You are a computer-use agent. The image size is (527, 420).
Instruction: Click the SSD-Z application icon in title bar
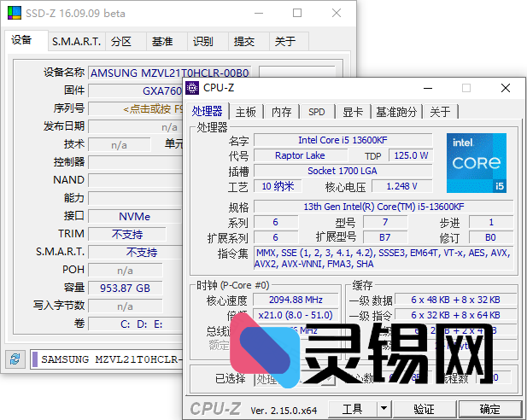[x=15, y=13]
